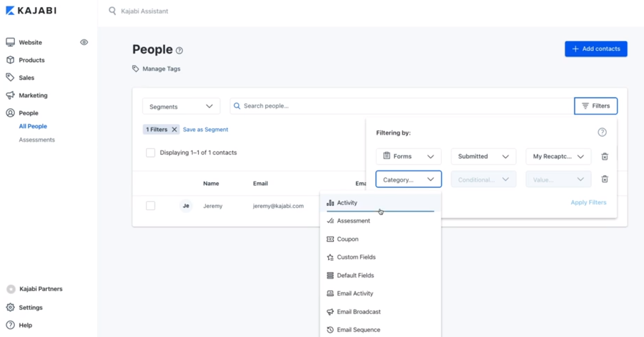
Task: Click the Products cube icon
Action: pos(10,60)
